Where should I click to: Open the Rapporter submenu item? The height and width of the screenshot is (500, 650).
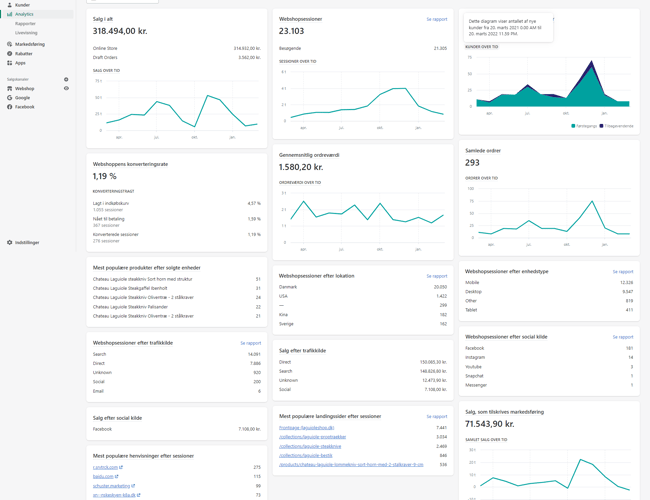pos(25,24)
